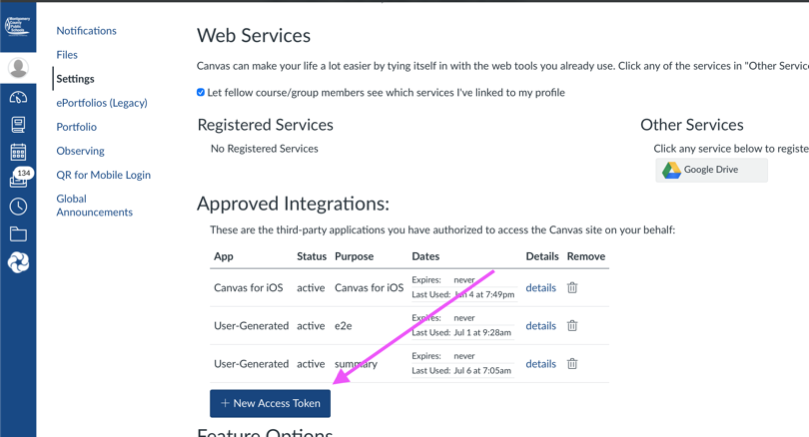Open QR for Mobile Login
Image resolution: width=809 pixels, height=437 pixels.
103,175
